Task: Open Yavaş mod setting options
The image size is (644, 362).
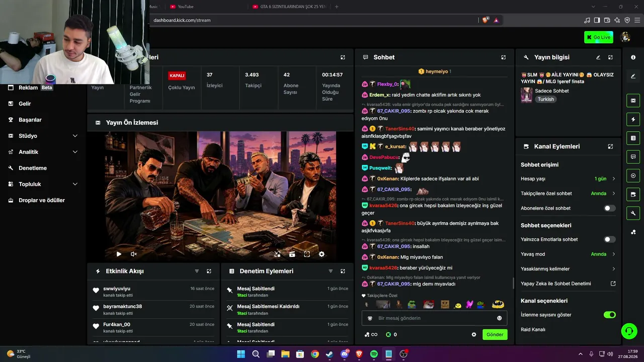Action: click(x=568, y=254)
